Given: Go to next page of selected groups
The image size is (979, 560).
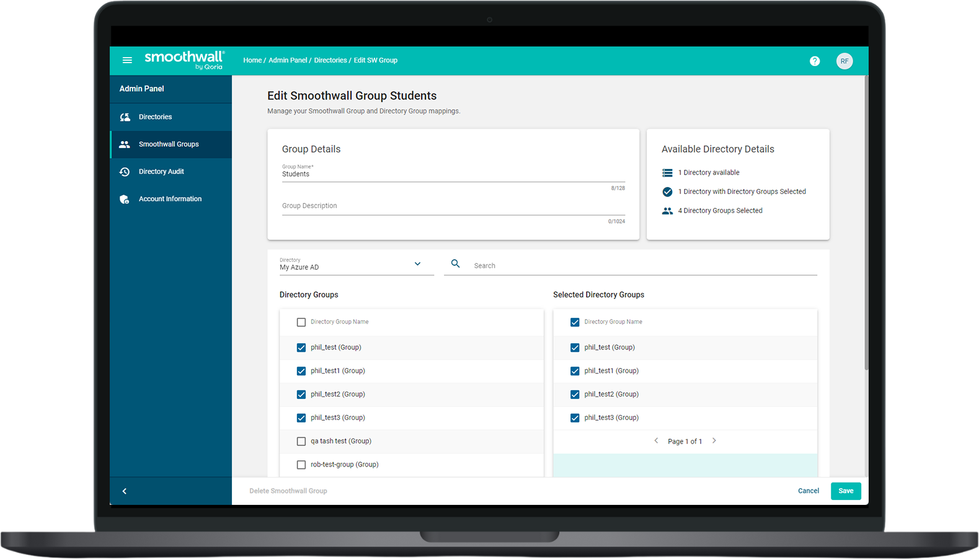Looking at the screenshot, I should pos(714,441).
